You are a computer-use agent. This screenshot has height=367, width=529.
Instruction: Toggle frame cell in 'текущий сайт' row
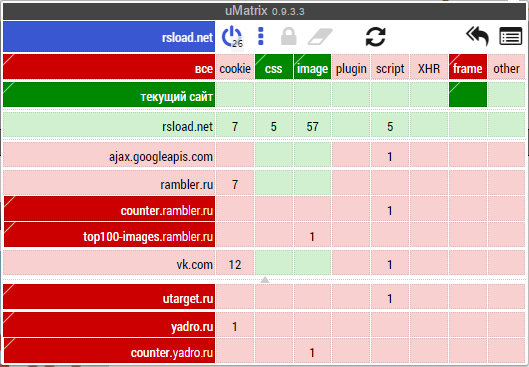468,94
